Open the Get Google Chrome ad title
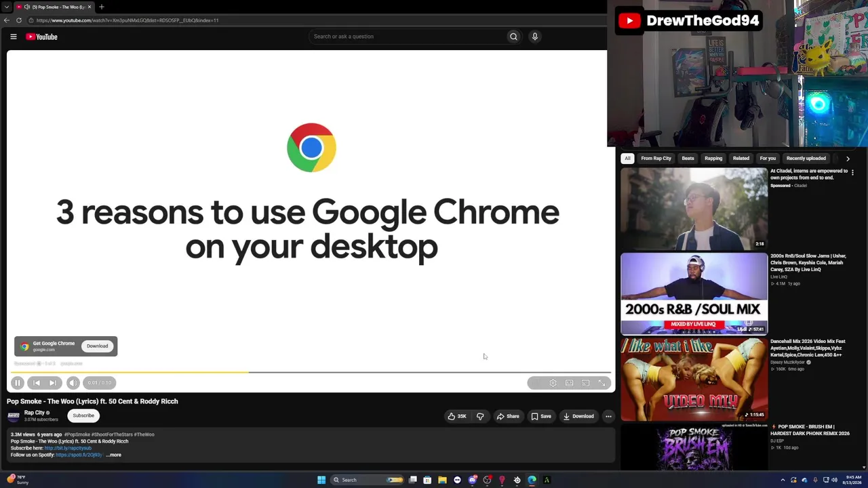 (x=54, y=344)
